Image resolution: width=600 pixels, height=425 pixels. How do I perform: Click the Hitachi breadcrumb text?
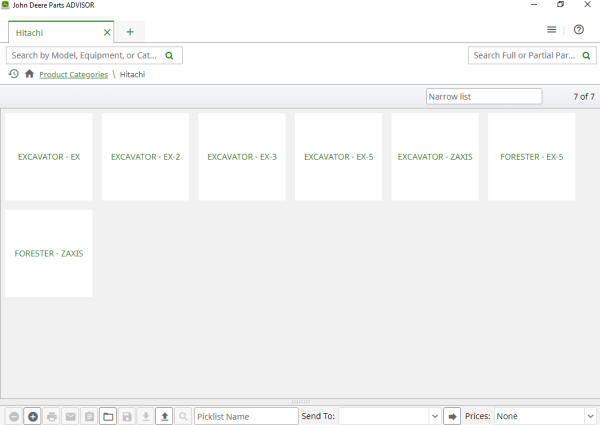132,74
